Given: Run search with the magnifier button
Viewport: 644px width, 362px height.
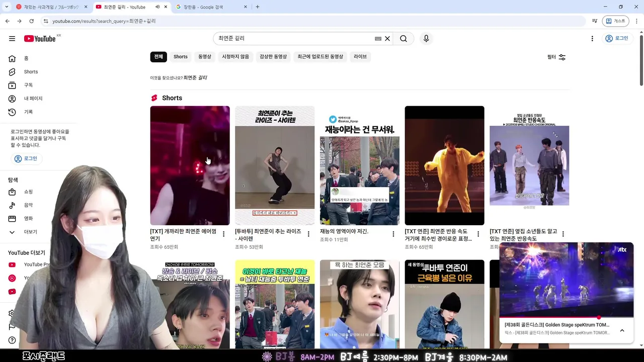Looking at the screenshot, I should pos(404,39).
